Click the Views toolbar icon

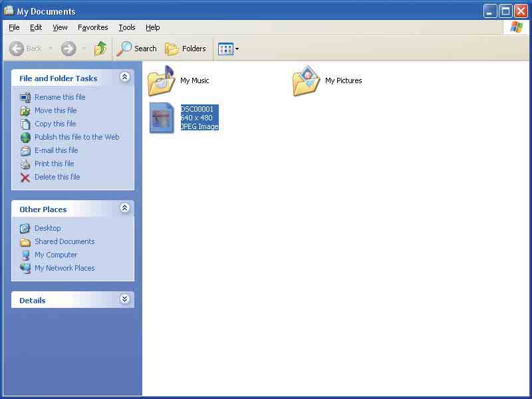[x=225, y=49]
